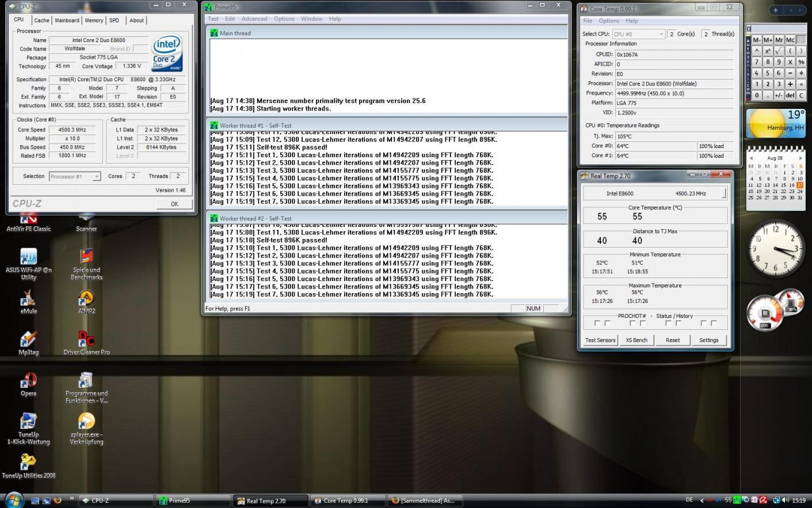Launch the Driver Cleaner Pro icon

point(86,343)
